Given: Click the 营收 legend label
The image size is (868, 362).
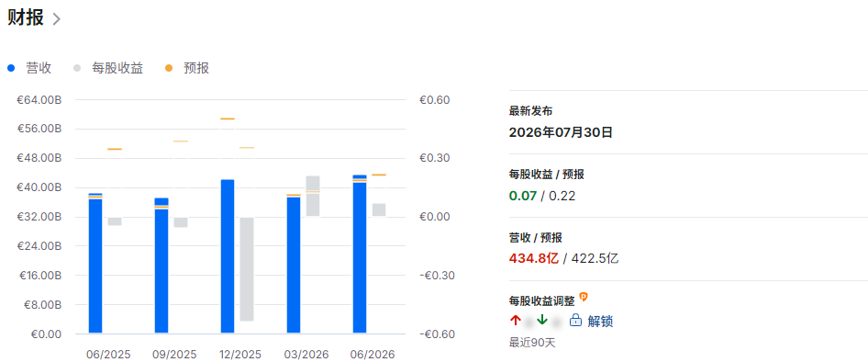Looking at the screenshot, I should tap(39, 68).
